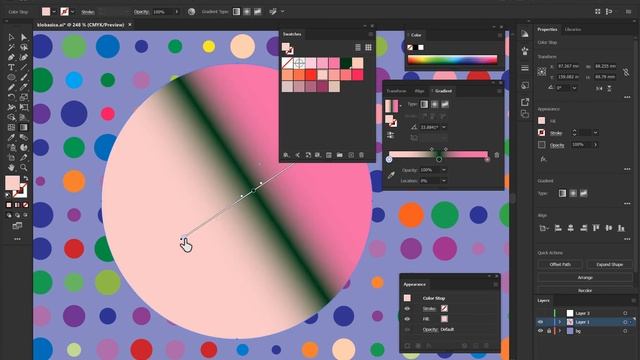Expand bg layer in Layers panel

coord(560,331)
